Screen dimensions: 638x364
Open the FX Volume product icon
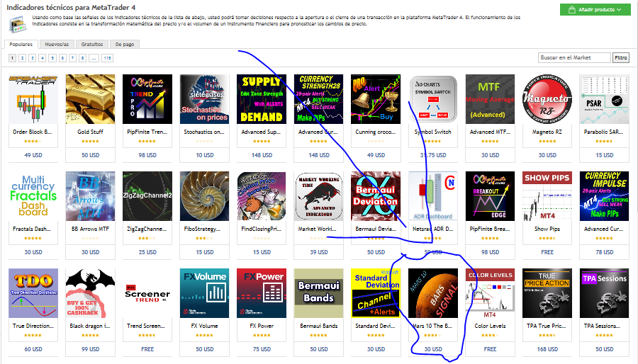pyautogui.click(x=204, y=293)
